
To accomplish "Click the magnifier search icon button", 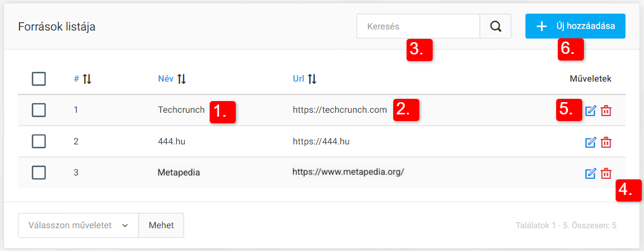I will [x=496, y=26].
